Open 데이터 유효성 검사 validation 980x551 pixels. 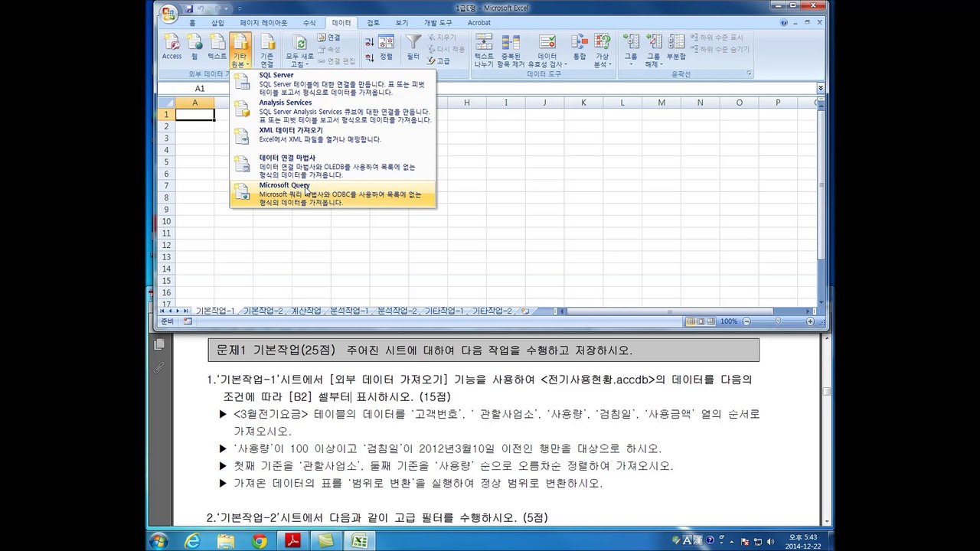click(x=547, y=51)
